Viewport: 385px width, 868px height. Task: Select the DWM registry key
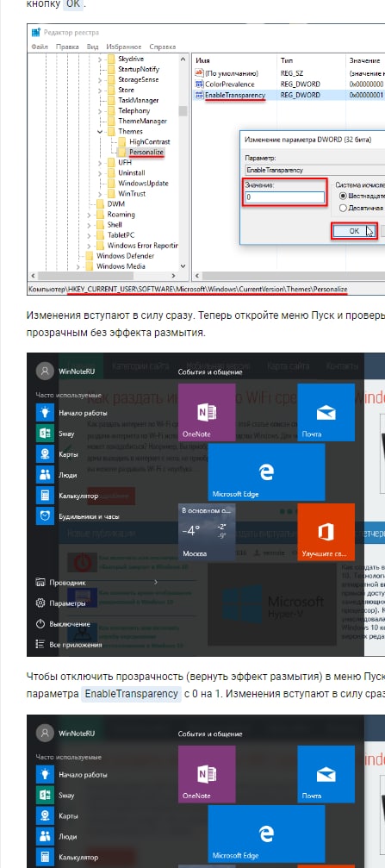click(x=116, y=203)
